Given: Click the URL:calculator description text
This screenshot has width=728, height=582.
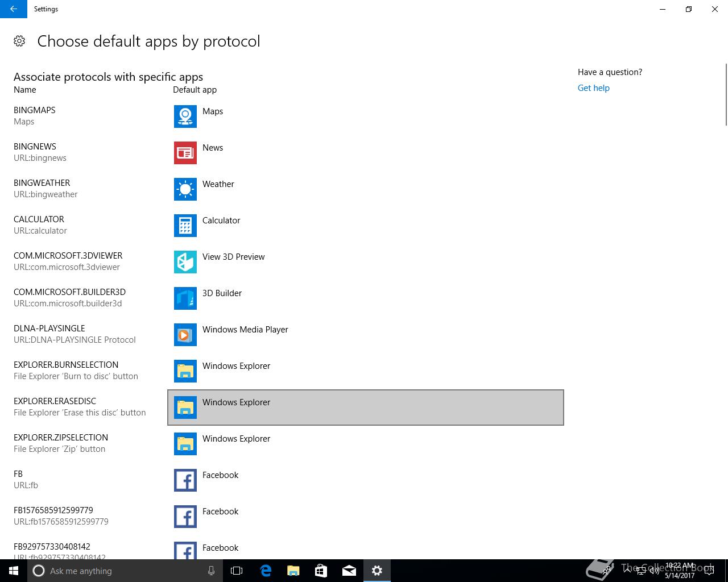Looking at the screenshot, I should coord(40,231).
